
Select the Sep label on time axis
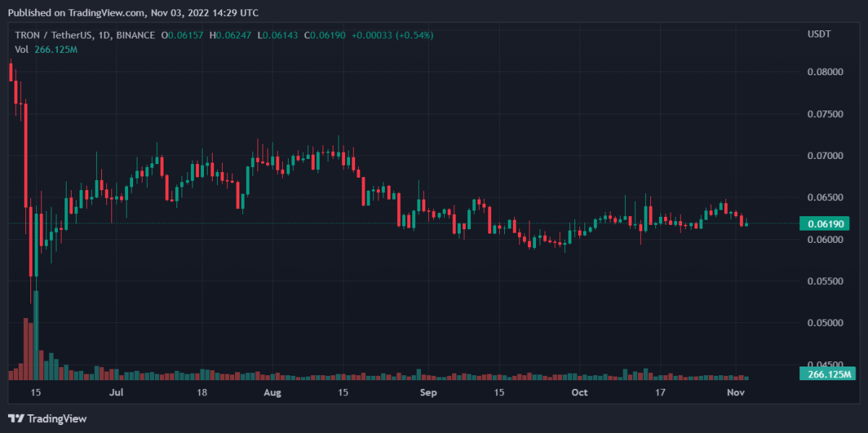pos(428,393)
